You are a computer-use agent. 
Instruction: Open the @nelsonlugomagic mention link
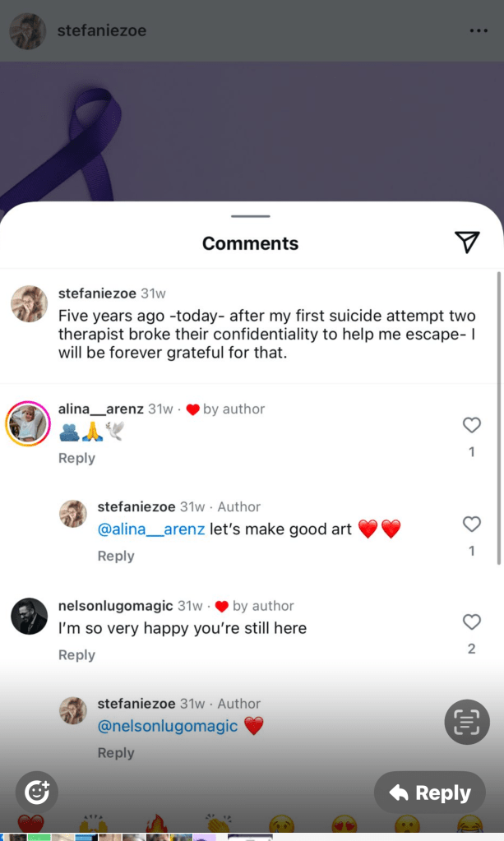[x=167, y=726]
